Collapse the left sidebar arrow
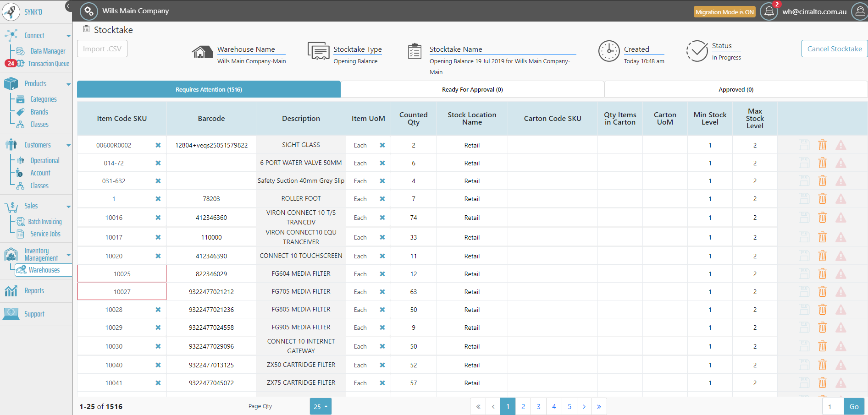 pos(68,6)
